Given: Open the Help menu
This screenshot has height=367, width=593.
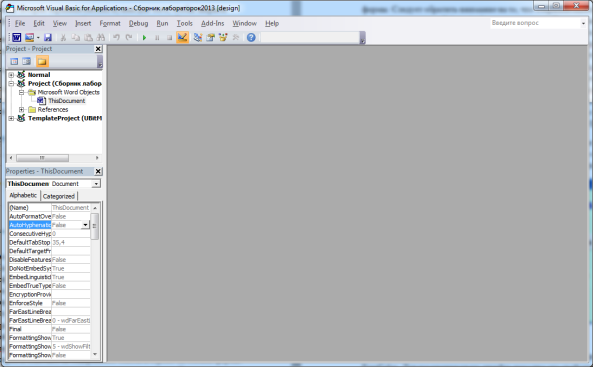Looking at the screenshot, I should click(x=272, y=23).
